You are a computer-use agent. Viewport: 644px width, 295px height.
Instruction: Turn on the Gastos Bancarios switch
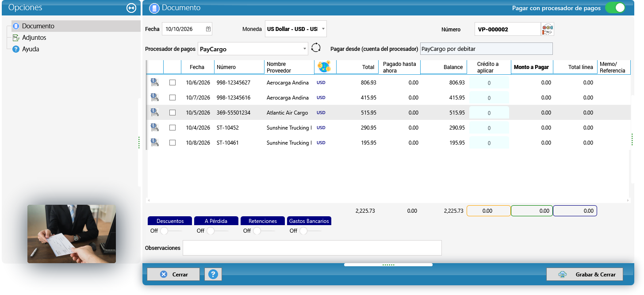click(x=310, y=231)
